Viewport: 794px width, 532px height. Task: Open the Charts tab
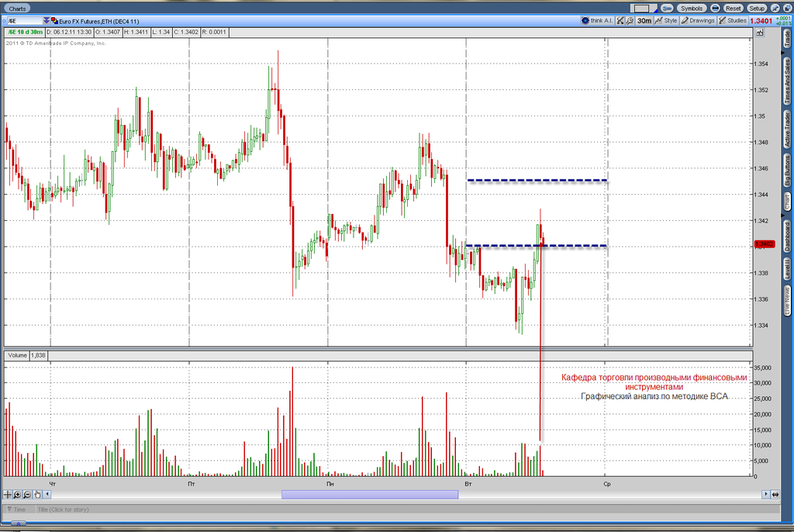pos(17,9)
